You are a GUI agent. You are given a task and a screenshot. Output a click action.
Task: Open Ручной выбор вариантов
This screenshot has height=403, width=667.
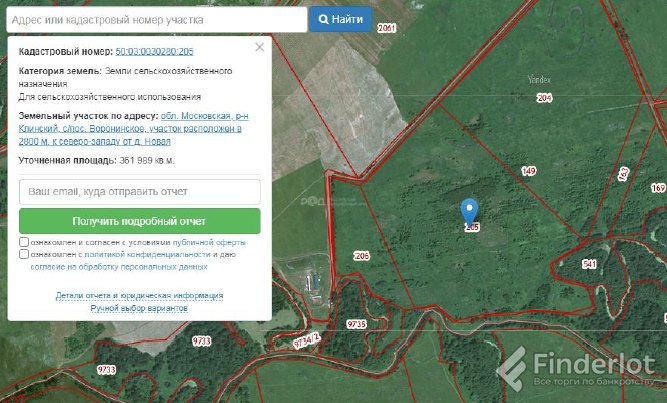click(x=139, y=309)
